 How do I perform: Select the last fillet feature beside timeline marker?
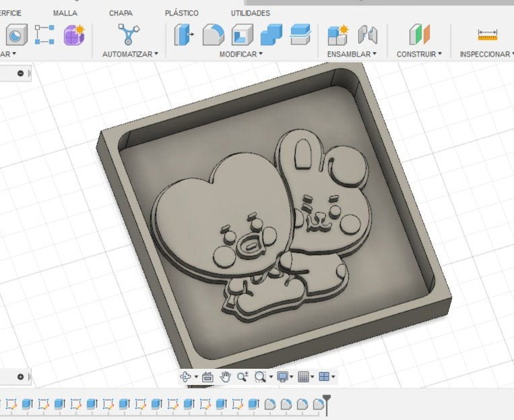(318, 404)
